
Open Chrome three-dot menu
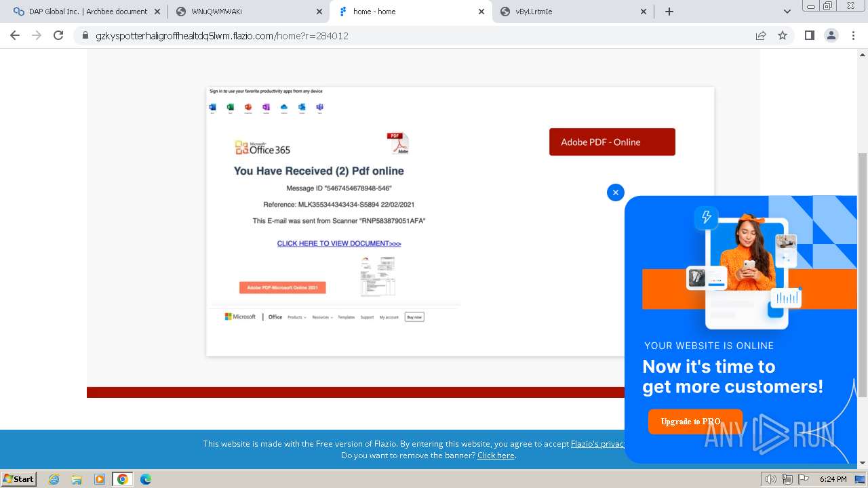[x=853, y=35]
